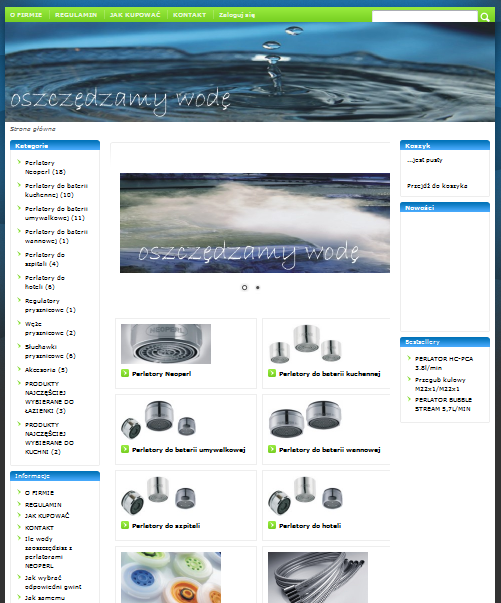Click the shower hoses product image
This screenshot has height=603, width=501.
(x=318, y=577)
